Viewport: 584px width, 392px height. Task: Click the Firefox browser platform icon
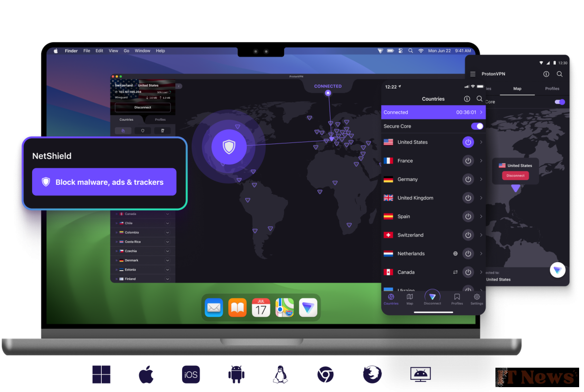click(x=372, y=374)
